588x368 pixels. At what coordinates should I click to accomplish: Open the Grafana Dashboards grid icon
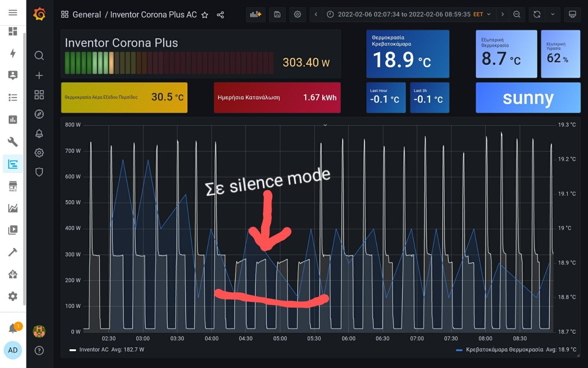[x=39, y=95]
